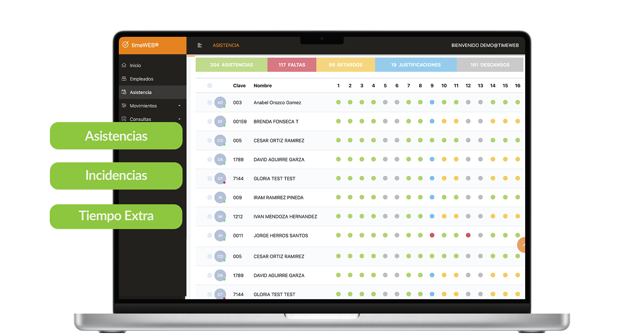Click the orange scroll-to-top arrow button
The width and height of the screenshot is (644, 336).
tap(522, 245)
